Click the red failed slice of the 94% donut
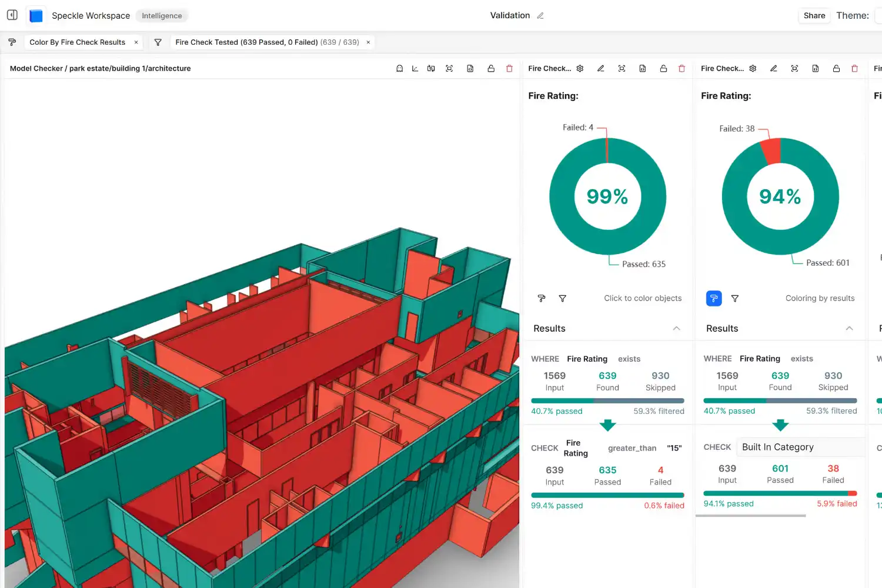This screenshot has width=882, height=588. tap(771, 151)
